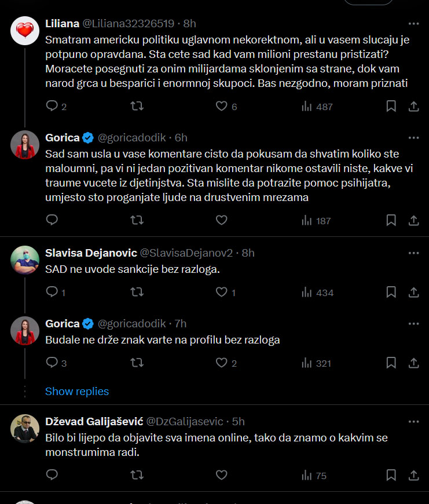429x504 pixels.
Task: Open more options for Gorica's 7h tweet
Action: [x=413, y=324]
